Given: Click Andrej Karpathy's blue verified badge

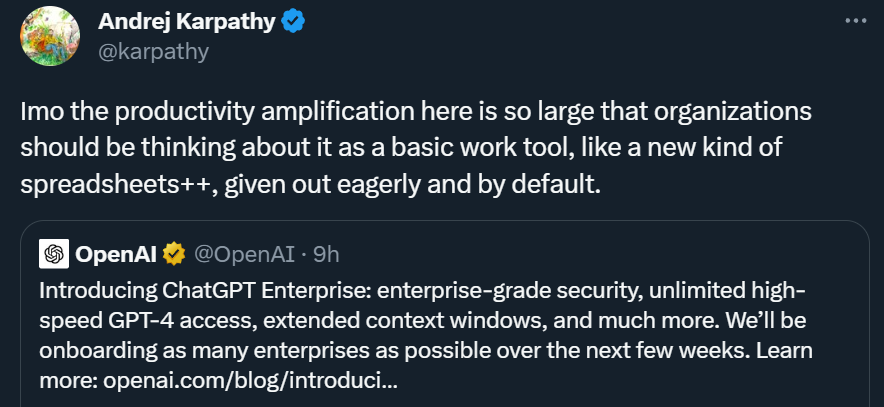Looking at the screenshot, I should 293,22.
